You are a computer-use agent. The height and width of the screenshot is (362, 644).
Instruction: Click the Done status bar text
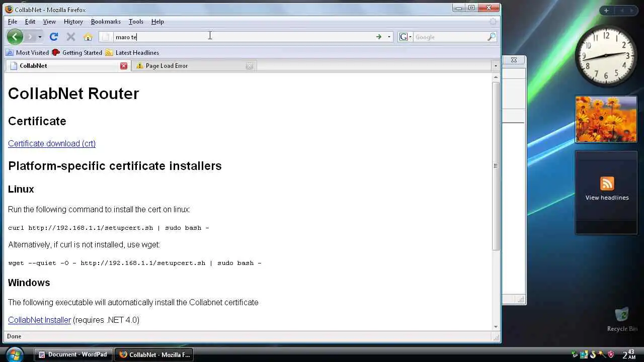point(14,336)
